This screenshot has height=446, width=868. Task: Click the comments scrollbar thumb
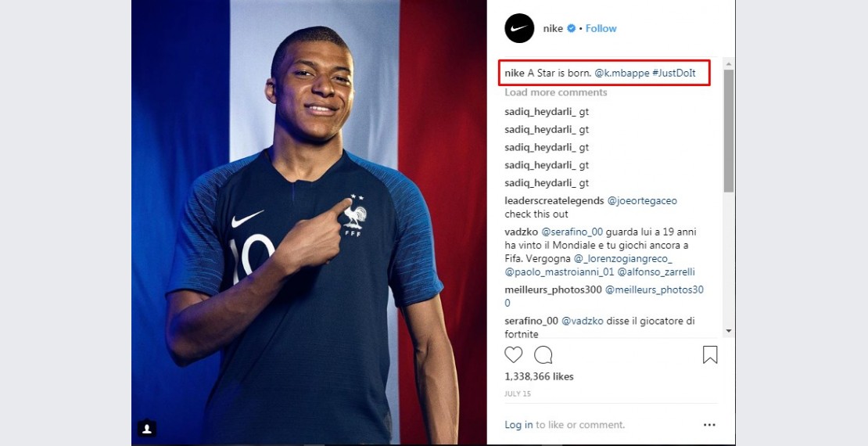click(x=729, y=129)
